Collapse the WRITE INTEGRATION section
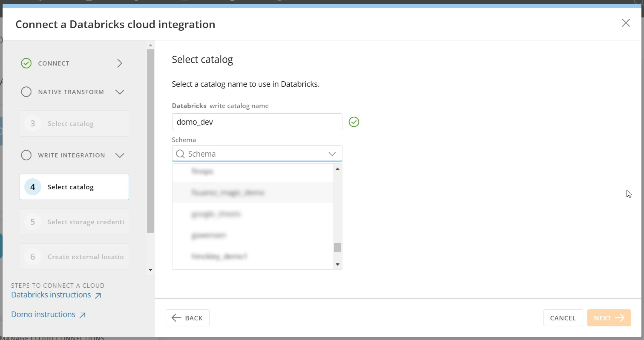644x340 pixels. [120, 155]
